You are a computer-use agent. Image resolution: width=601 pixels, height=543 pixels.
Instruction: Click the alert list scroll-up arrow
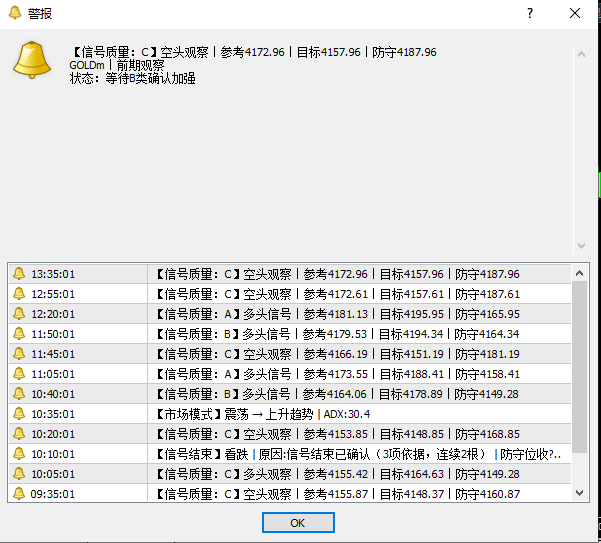point(580,273)
